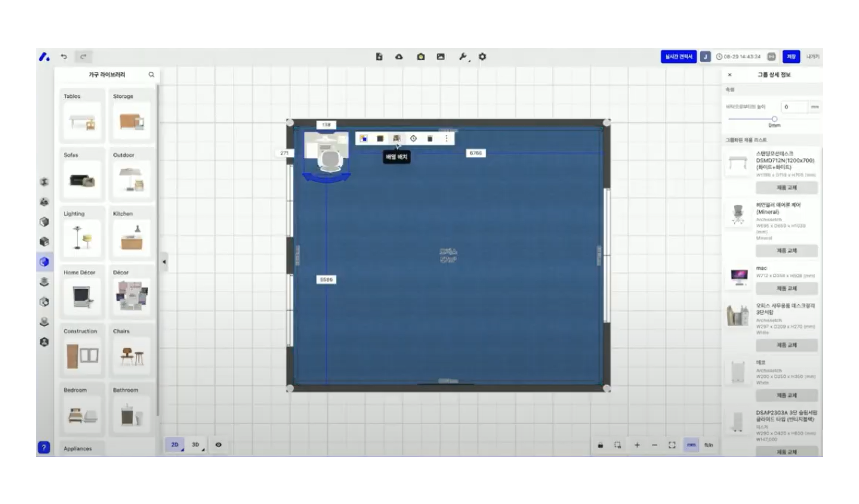Open the Storage category
859x504 pixels.
coord(132,115)
